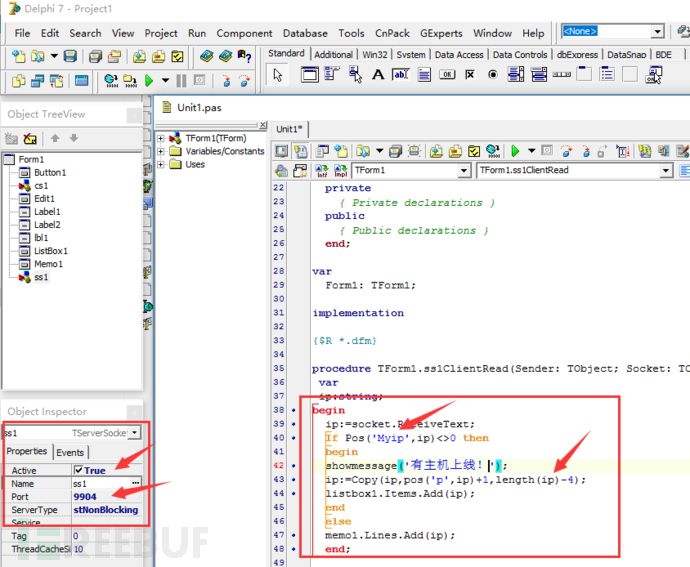Toggle the Active property checkbox
The width and height of the screenshot is (690, 567).
[x=78, y=470]
